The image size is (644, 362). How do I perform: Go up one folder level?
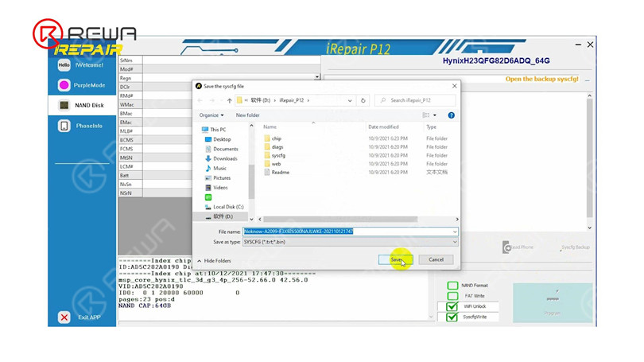point(229,100)
